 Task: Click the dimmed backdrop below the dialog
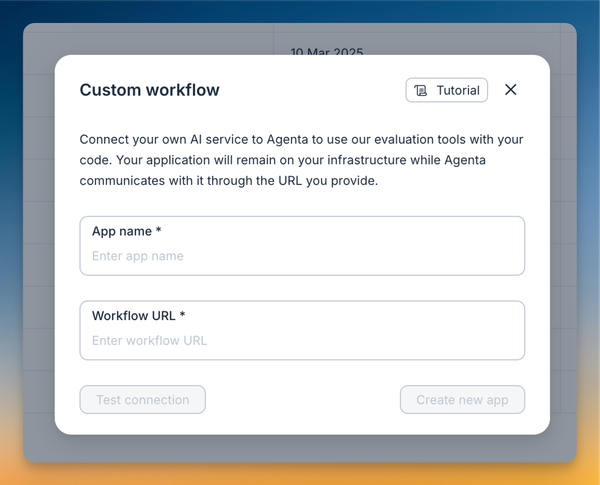300,448
